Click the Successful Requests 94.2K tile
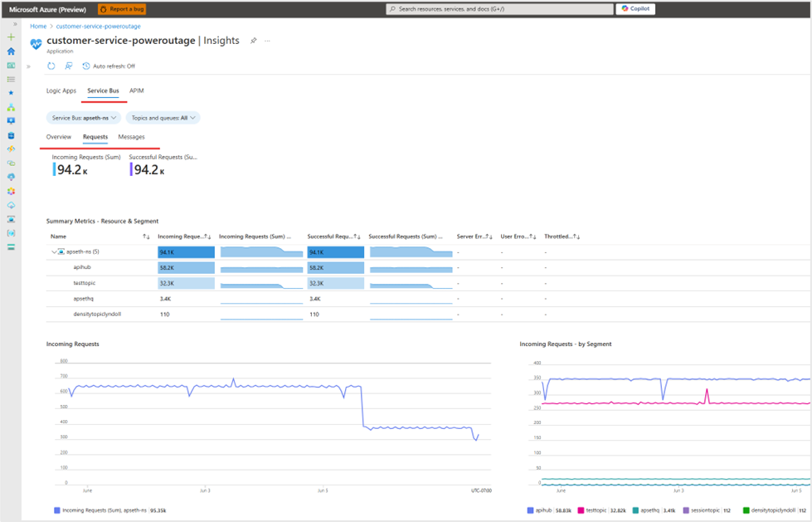812x522 pixels. coord(163,165)
